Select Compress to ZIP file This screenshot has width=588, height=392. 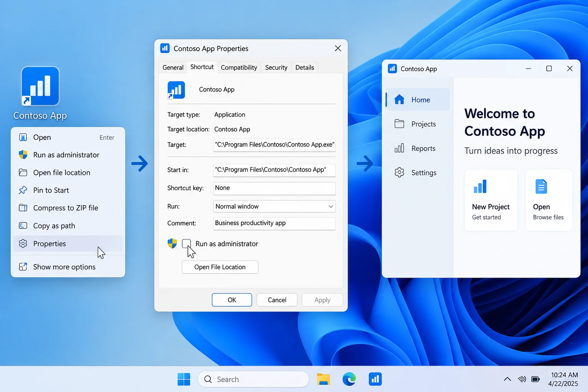click(68, 208)
